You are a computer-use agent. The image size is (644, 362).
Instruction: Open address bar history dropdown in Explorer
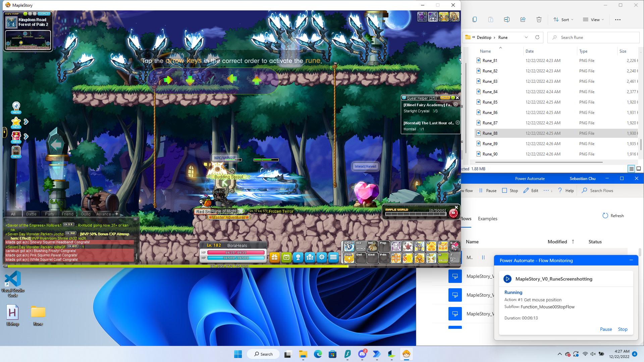pos(526,37)
